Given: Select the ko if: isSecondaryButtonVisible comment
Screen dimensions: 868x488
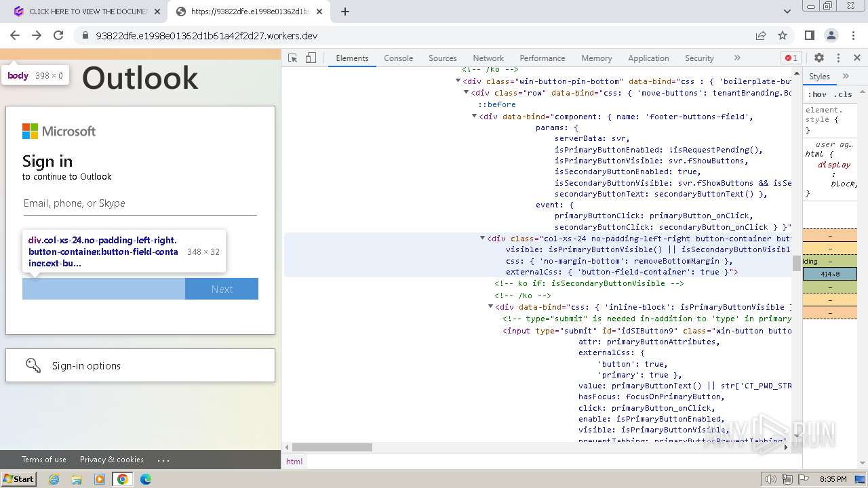Looking at the screenshot, I should (x=589, y=283).
